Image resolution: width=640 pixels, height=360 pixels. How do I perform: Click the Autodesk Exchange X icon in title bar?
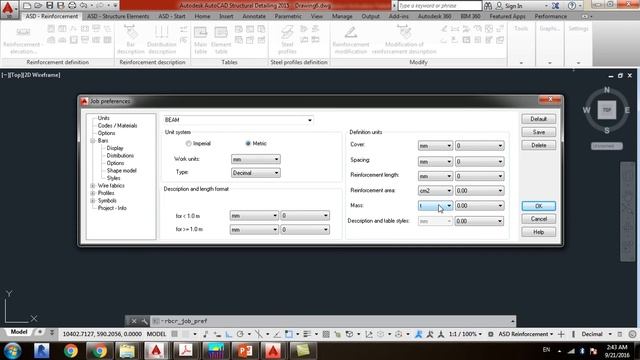pyautogui.click(x=556, y=6)
